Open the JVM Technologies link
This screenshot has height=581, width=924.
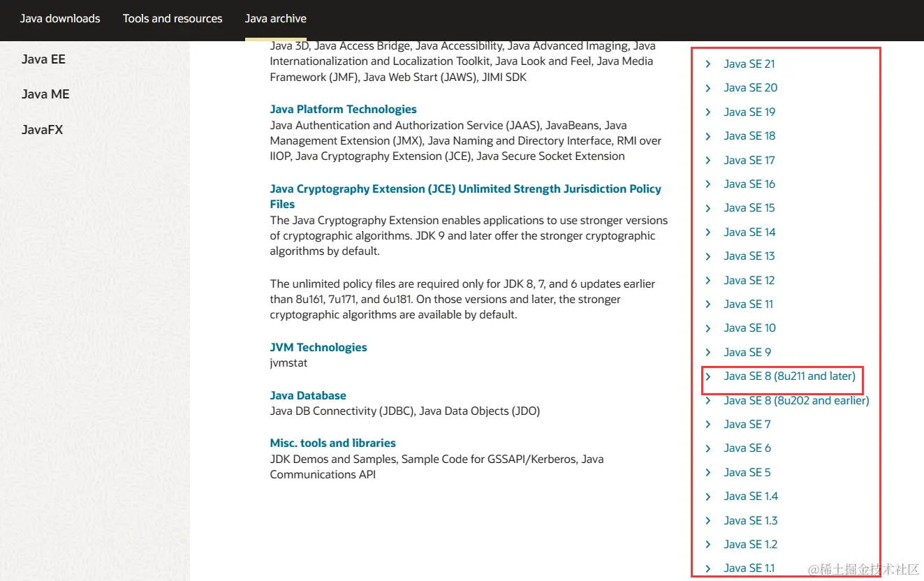click(318, 348)
